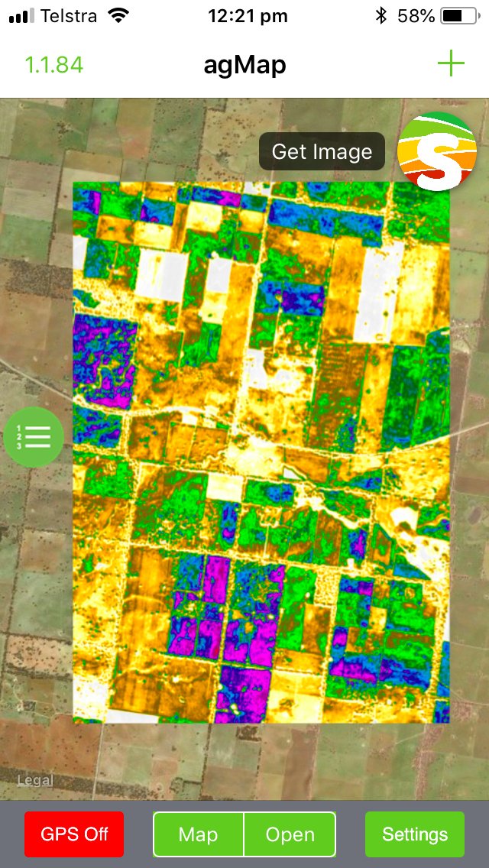Tap the battery indicator in status bar
This screenshot has width=489, height=868.
[x=460, y=17]
